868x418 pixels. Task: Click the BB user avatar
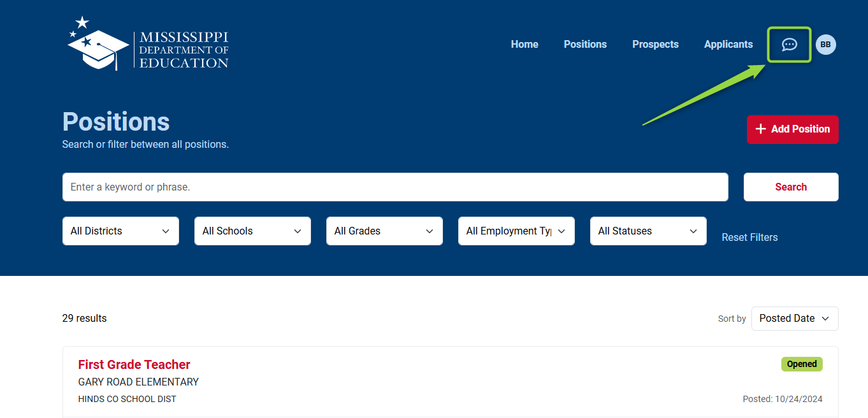click(x=825, y=45)
